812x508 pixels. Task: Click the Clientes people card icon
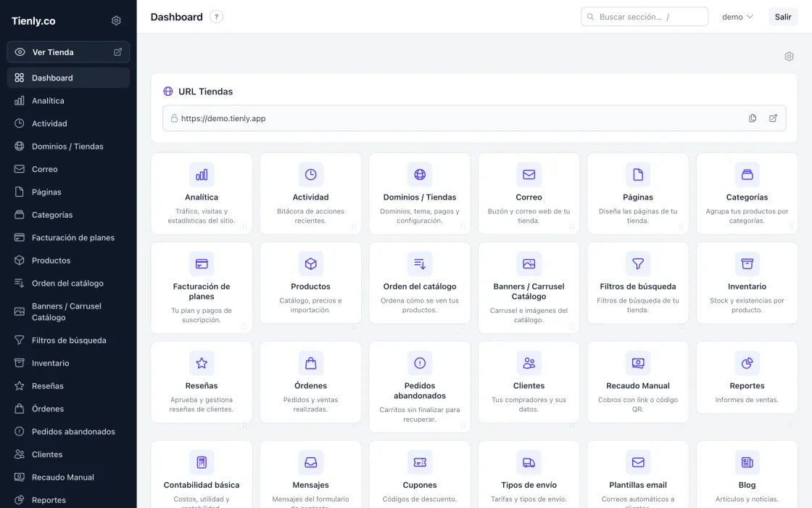(529, 364)
